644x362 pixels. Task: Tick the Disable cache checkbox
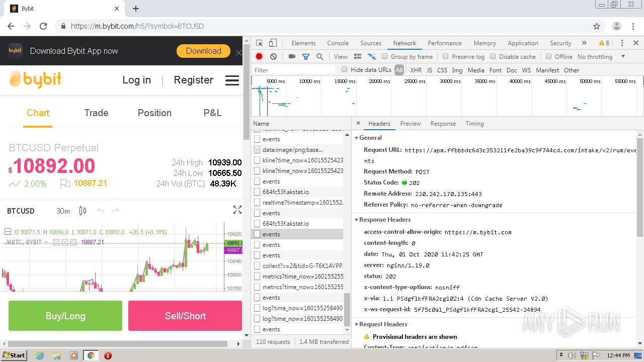[x=493, y=56]
